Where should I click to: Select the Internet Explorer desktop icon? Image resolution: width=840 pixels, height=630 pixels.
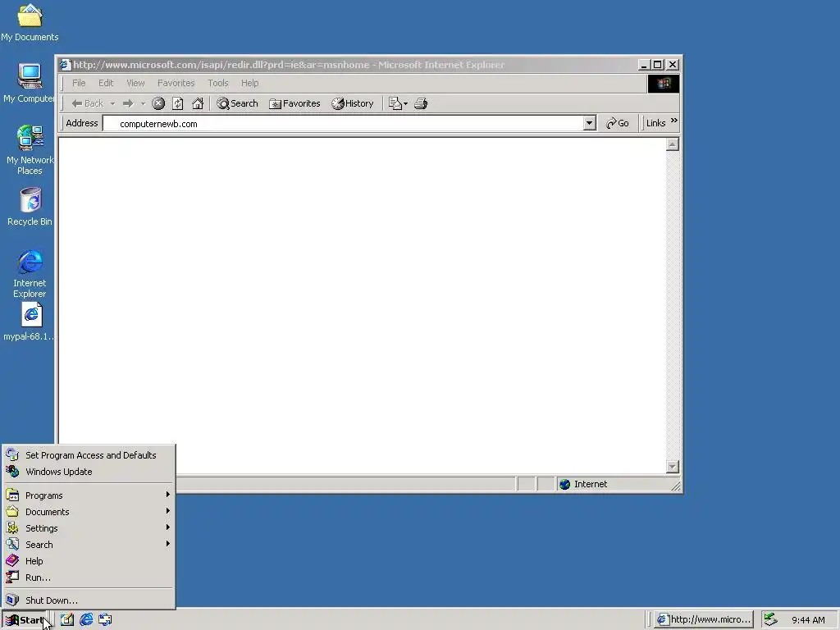coord(30,273)
